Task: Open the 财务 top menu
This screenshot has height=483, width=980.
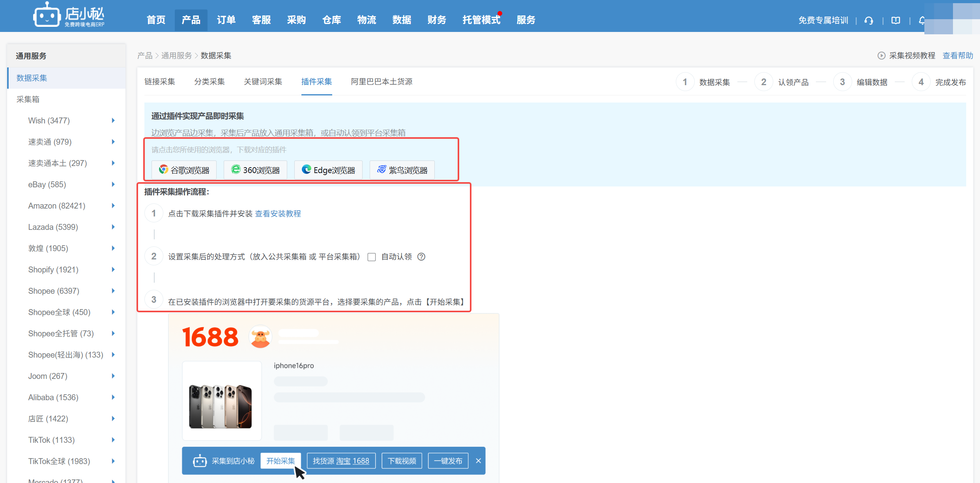Action: click(437, 20)
